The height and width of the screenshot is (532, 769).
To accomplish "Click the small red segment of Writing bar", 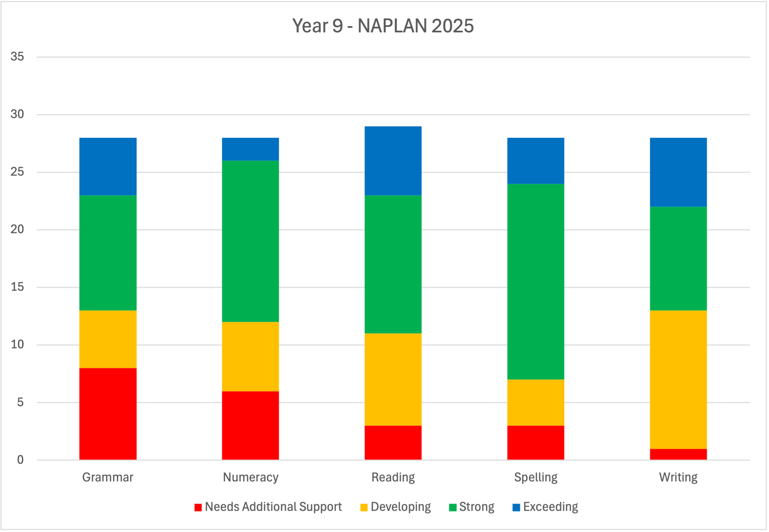I will click(x=678, y=454).
